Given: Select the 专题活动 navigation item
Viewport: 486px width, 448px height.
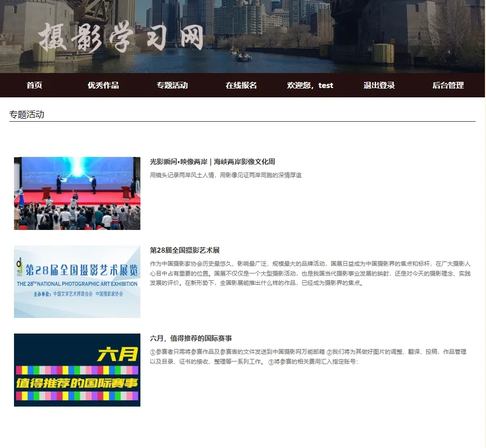Looking at the screenshot, I should coord(171,85).
